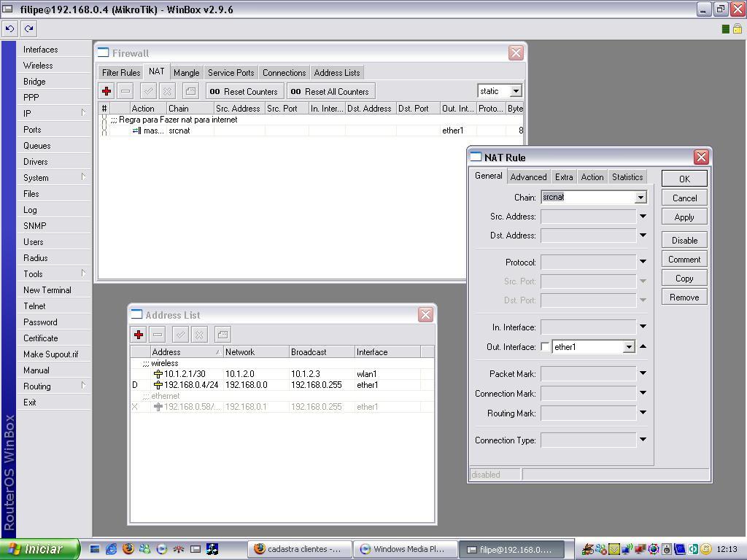Switch to Windows Media Player taskbar item
Screen dimensions: 747x560
tap(406, 549)
